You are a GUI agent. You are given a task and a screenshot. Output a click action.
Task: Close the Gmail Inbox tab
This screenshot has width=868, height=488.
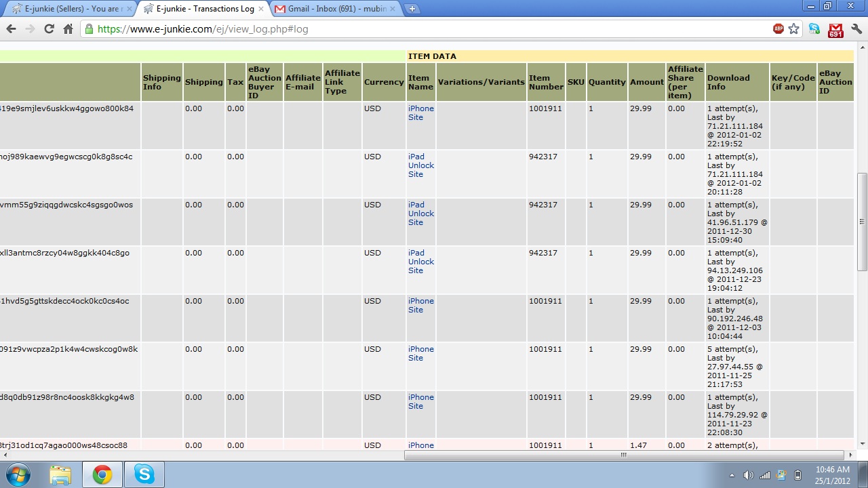pyautogui.click(x=393, y=9)
